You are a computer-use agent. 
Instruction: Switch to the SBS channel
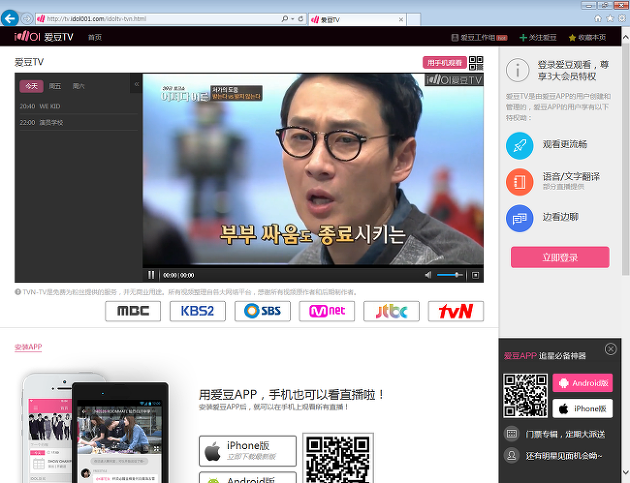tap(262, 311)
